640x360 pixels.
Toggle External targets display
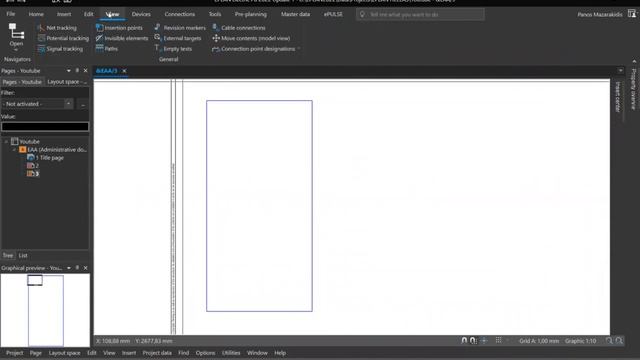(178, 38)
